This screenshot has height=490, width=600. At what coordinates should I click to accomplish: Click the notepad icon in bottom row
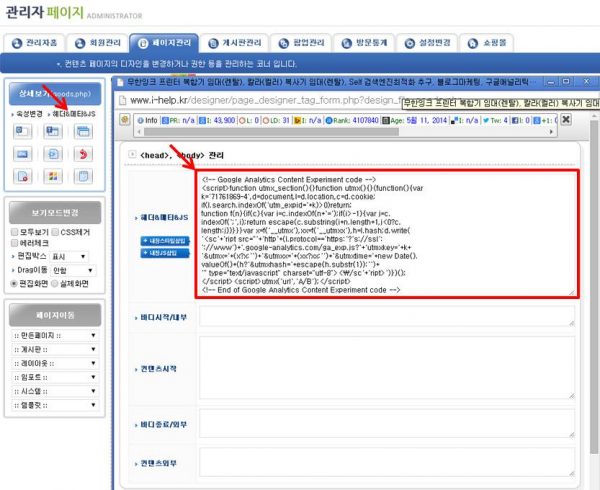pyautogui.click(x=83, y=176)
